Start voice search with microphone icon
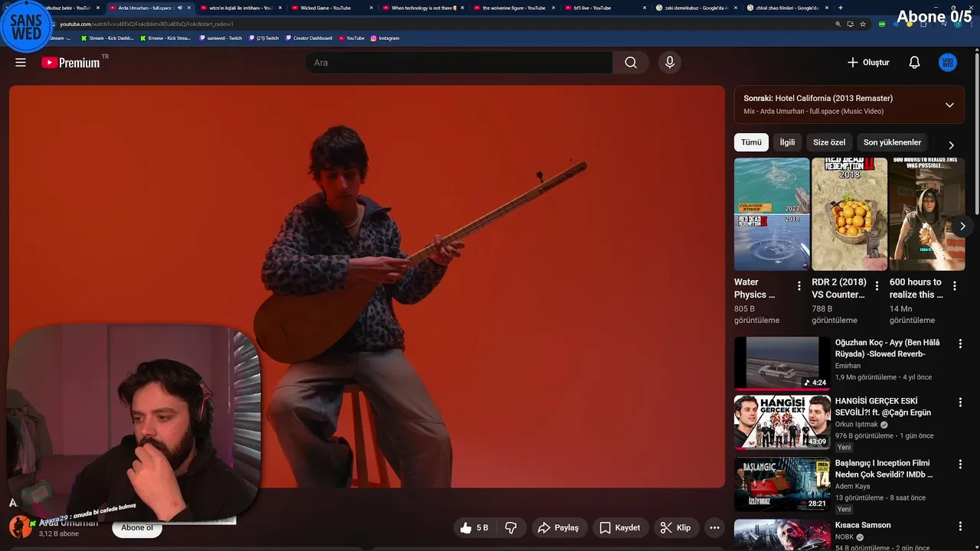The width and height of the screenshot is (980, 551). (x=670, y=63)
